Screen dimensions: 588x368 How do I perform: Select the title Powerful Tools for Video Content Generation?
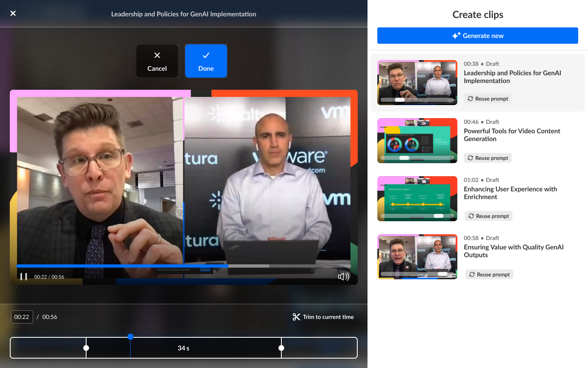point(512,135)
